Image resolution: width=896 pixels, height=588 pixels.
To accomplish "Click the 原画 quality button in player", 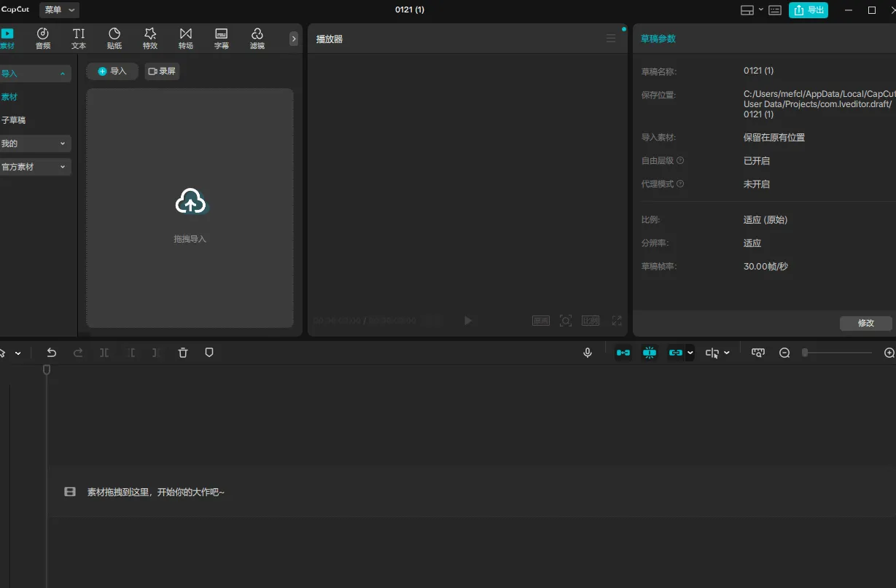I will coord(541,321).
